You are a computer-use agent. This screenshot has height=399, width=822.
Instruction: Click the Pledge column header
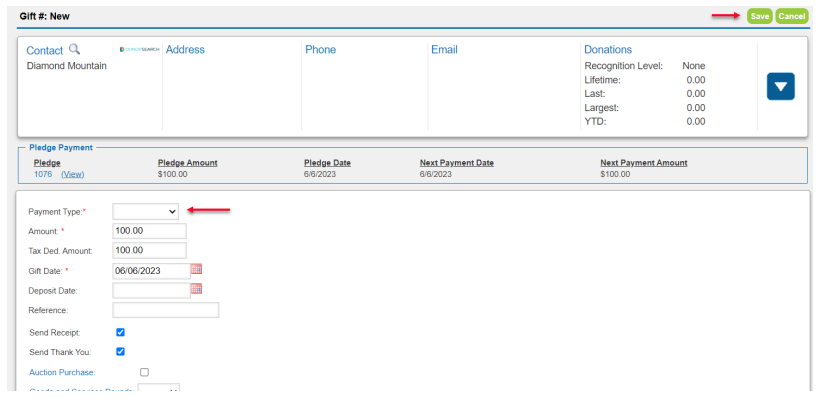point(47,163)
